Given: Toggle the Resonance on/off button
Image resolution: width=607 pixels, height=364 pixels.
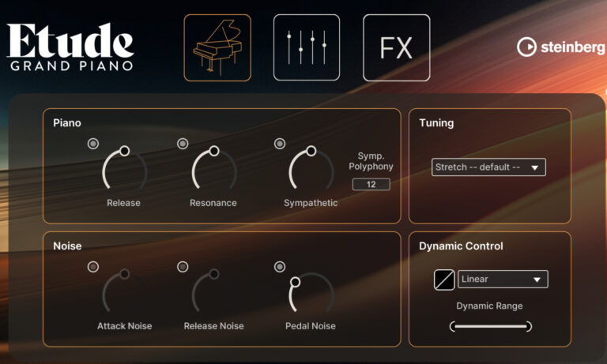Looking at the screenshot, I should click(183, 144).
